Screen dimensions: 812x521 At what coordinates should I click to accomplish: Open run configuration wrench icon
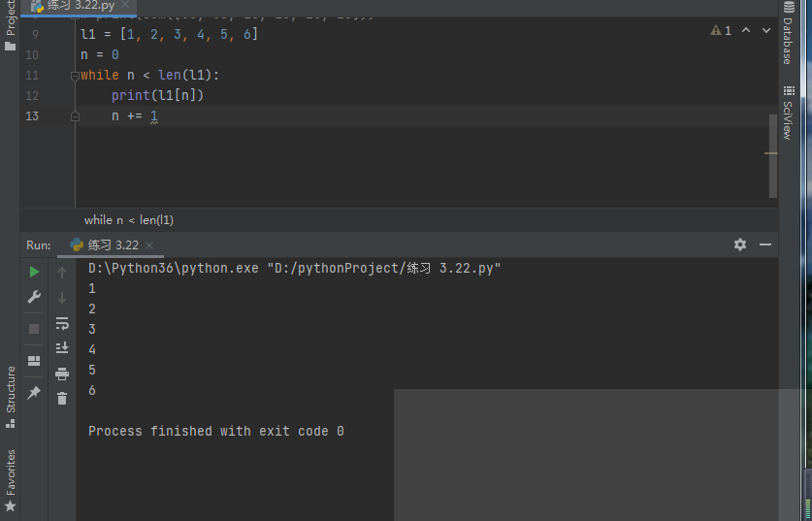pyautogui.click(x=34, y=297)
